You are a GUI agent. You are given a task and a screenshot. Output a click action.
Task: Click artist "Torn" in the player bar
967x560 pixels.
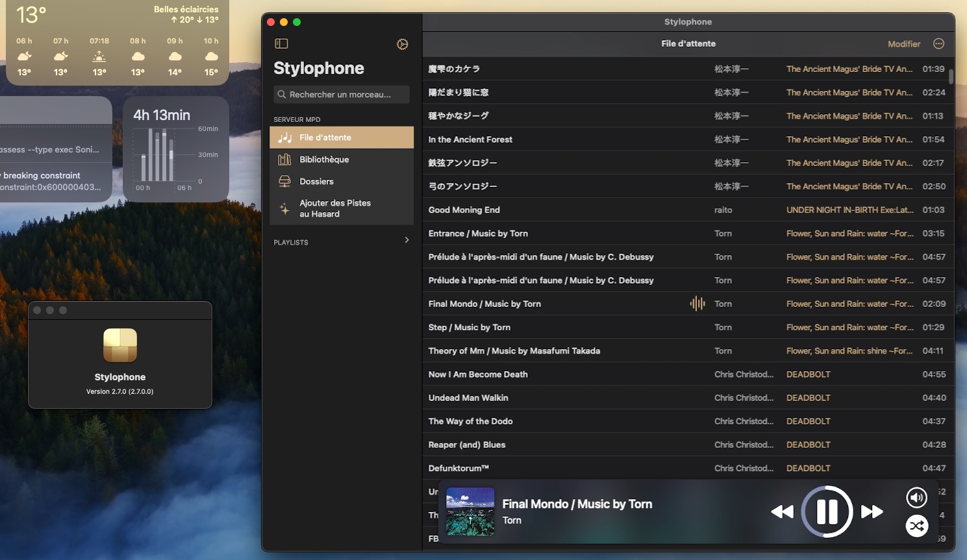[x=512, y=520]
